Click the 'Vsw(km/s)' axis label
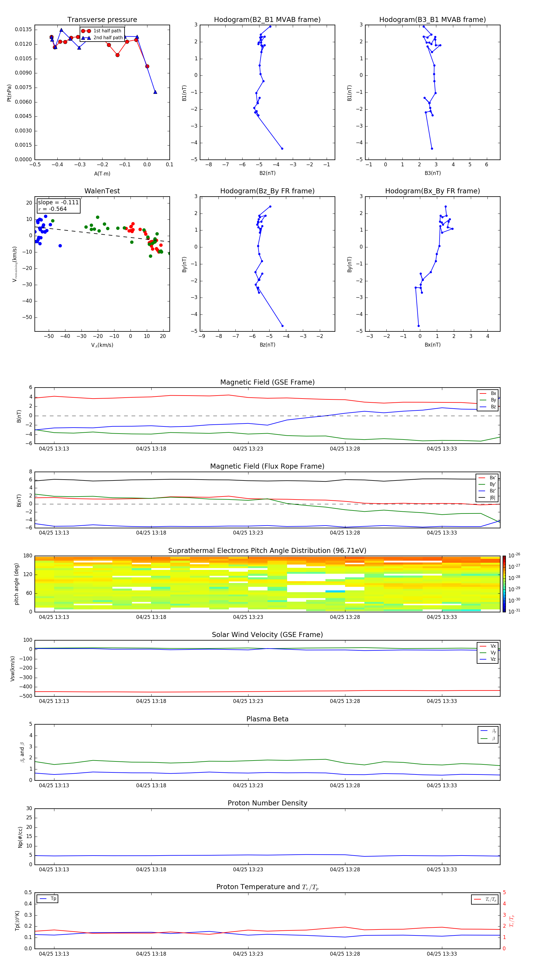The width and height of the screenshot is (535, 980). (x=12, y=668)
